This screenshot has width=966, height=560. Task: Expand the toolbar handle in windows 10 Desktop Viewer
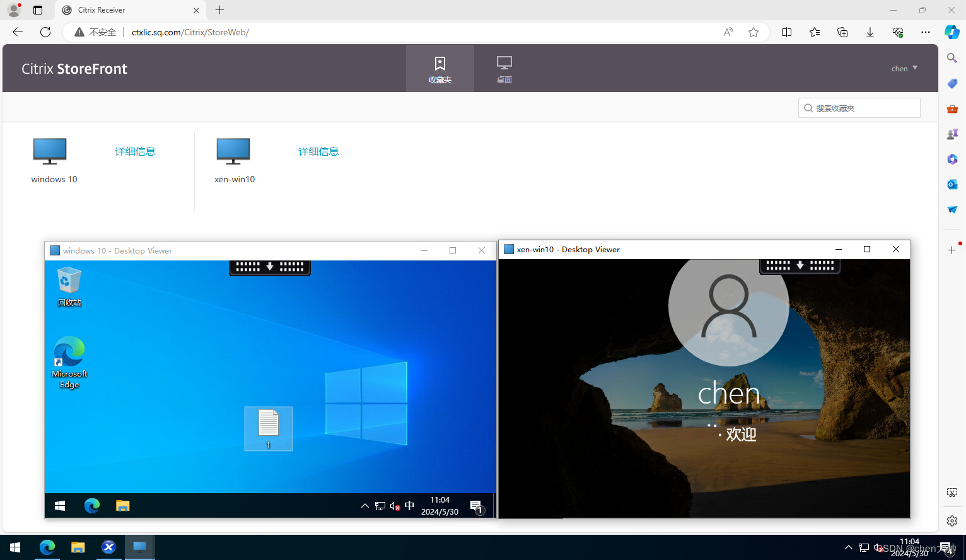(270, 267)
